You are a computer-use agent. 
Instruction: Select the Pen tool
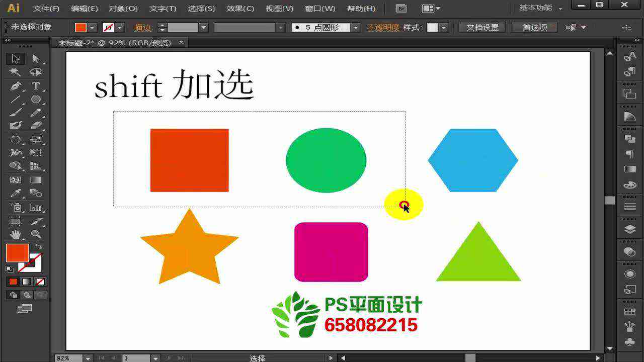pos(16,86)
